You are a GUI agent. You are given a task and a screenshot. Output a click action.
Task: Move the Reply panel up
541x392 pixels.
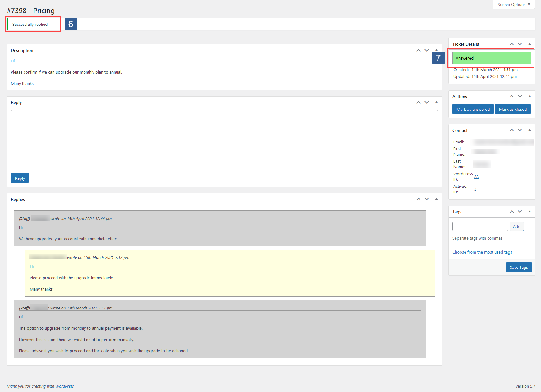[x=418, y=102]
